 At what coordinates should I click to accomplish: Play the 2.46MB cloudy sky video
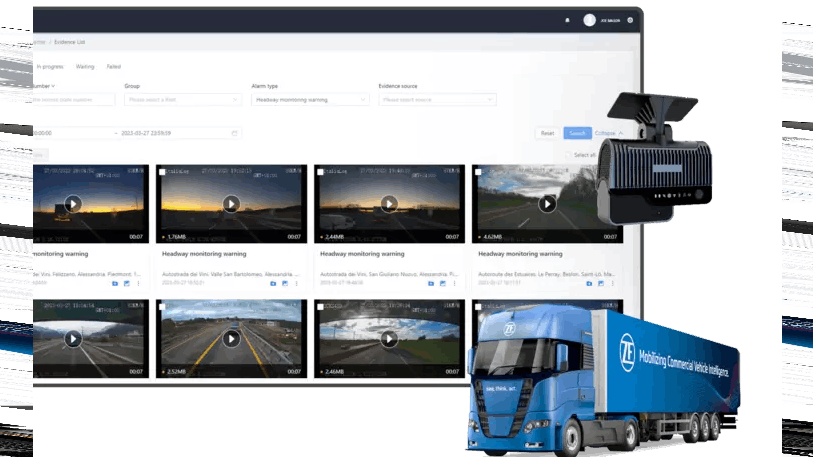(389, 339)
